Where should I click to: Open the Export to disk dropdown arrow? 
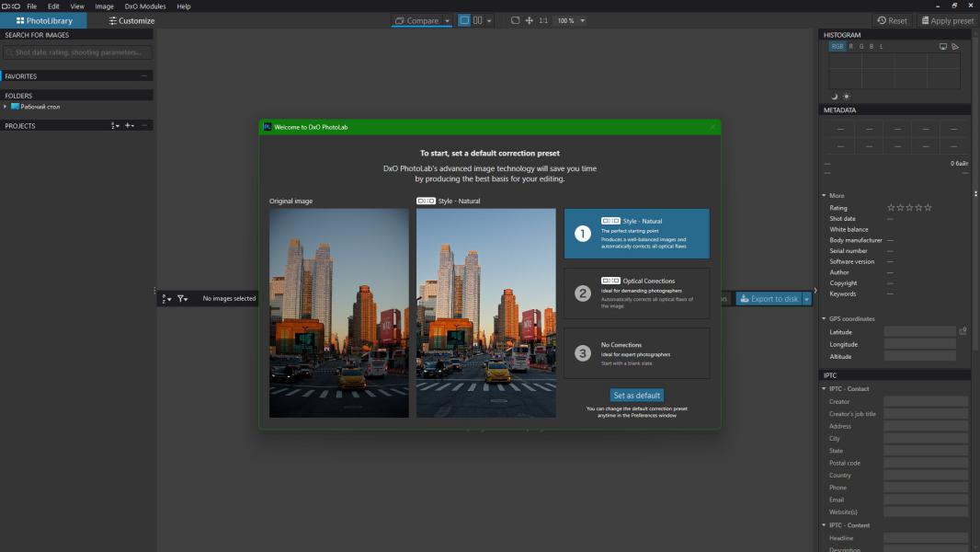point(807,298)
